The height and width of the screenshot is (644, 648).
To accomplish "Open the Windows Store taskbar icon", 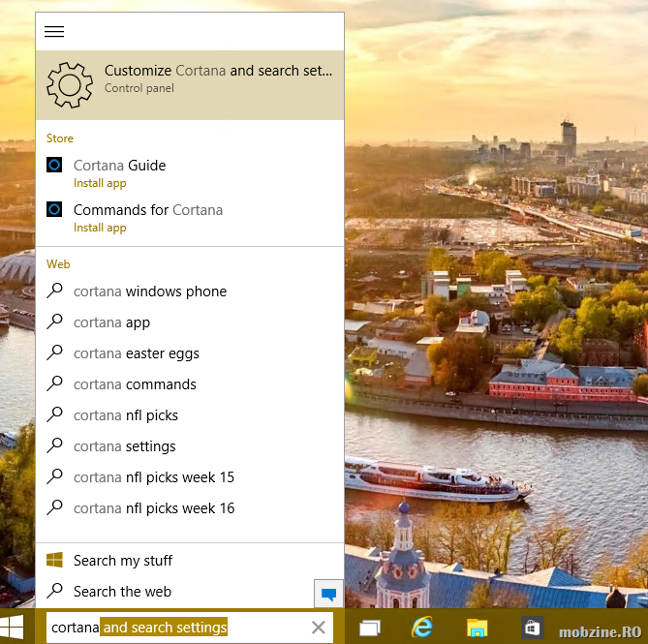I will (x=532, y=628).
